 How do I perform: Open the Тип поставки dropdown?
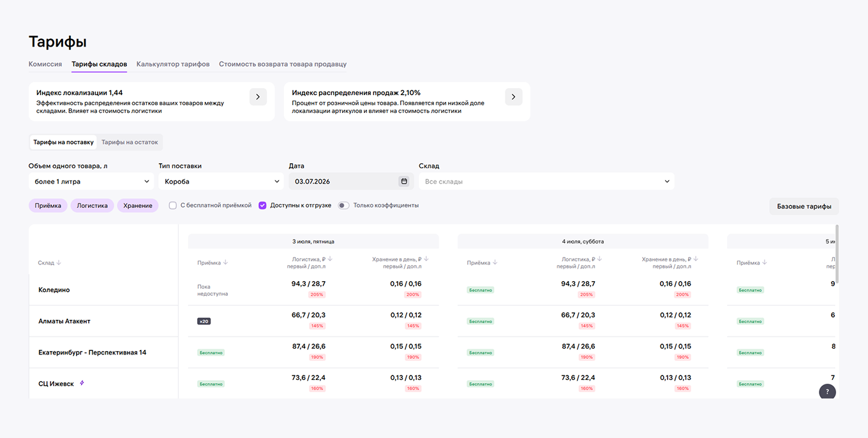coord(221,181)
